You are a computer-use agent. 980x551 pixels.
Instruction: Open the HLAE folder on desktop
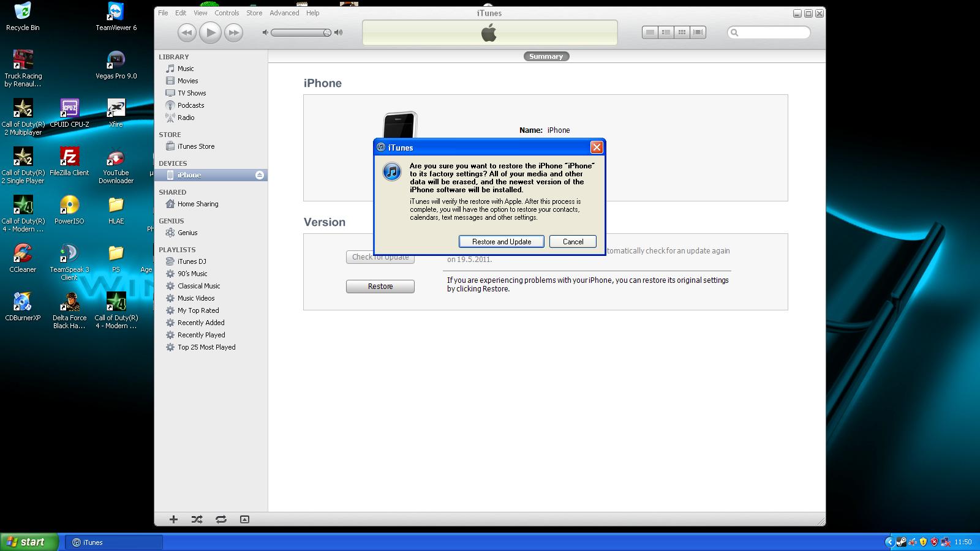[116, 210]
